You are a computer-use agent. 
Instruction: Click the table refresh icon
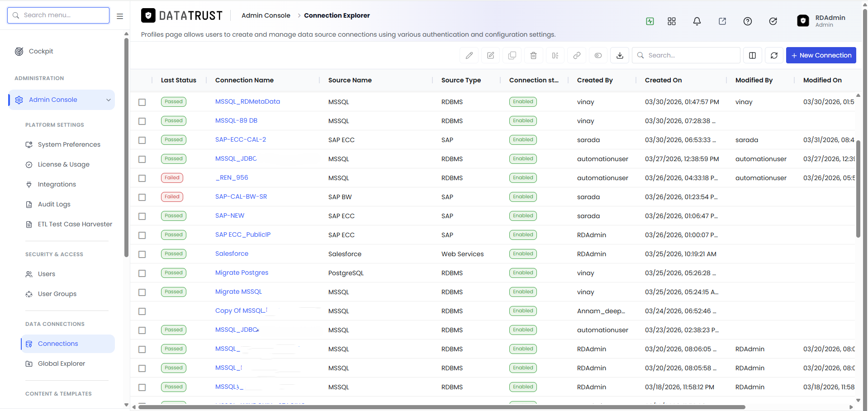(x=774, y=55)
